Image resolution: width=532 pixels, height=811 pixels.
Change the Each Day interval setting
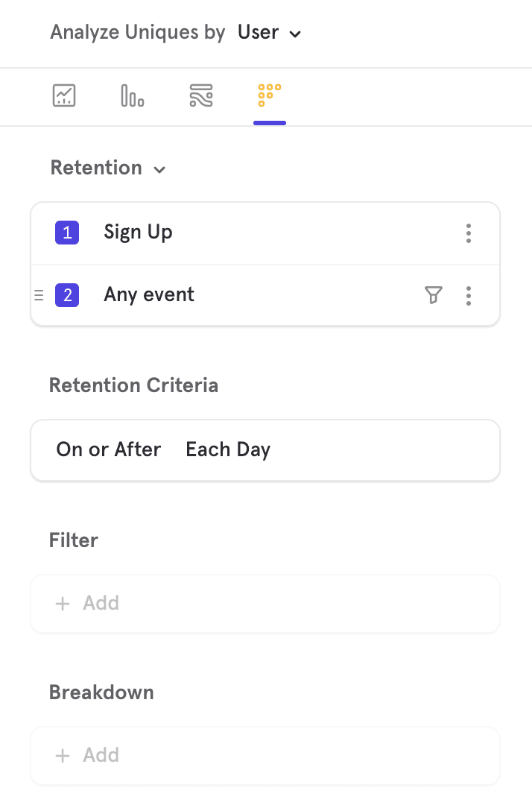[228, 449]
